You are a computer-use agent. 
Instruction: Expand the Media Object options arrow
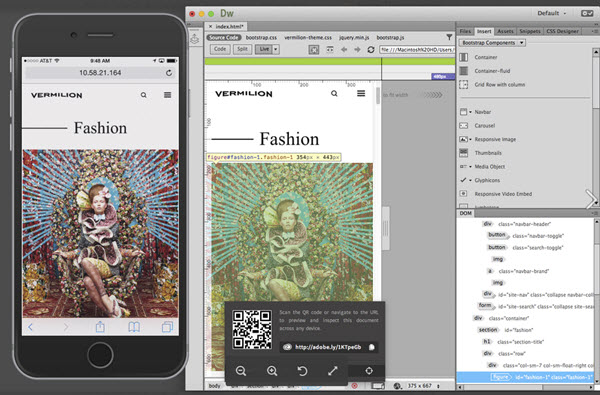pyautogui.click(x=470, y=166)
